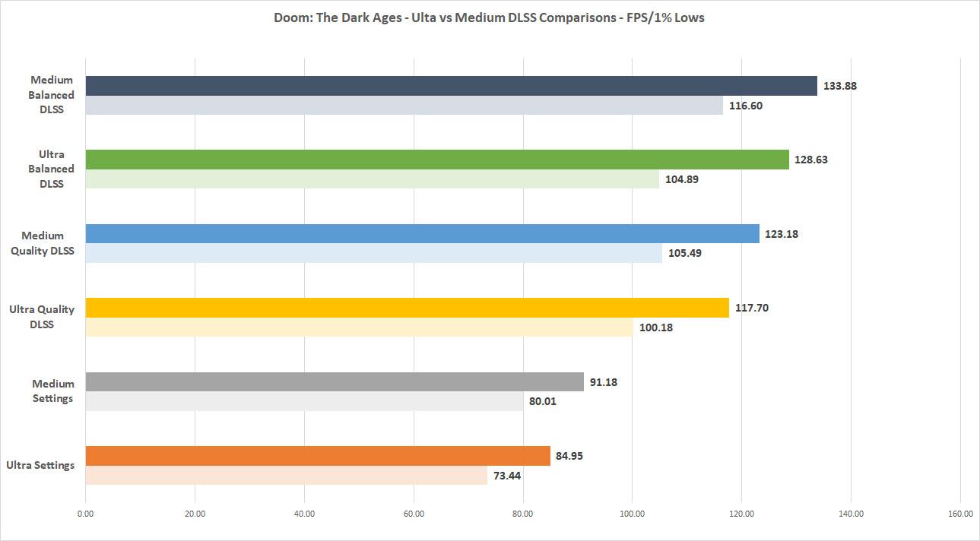The width and height of the screenshot is (980, 541).
Task: Select the green Ultra Balanced DLSS bar
Action: 437,160
